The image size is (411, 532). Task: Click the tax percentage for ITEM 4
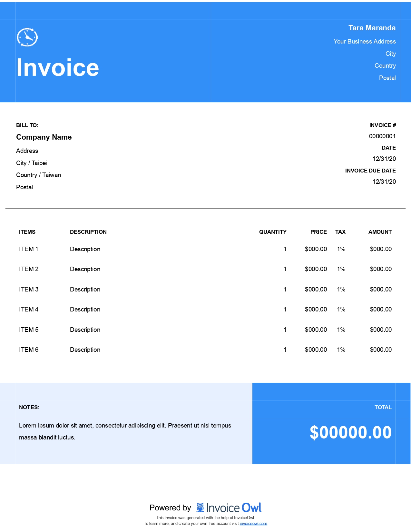pyautogui.click(x=341, y=309)
